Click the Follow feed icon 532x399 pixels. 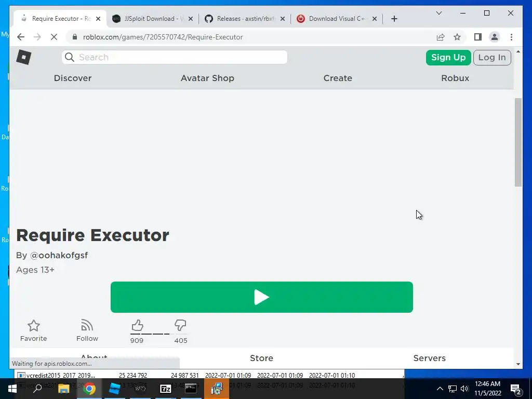87,325
